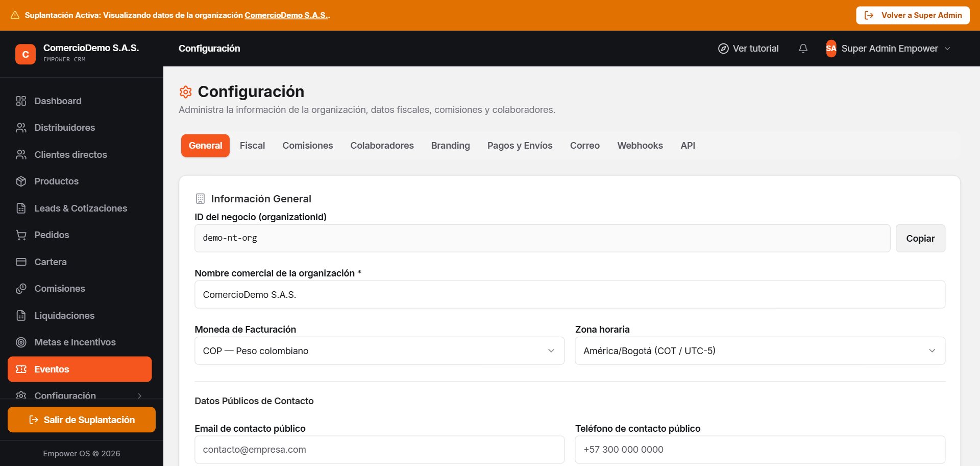The image size is (980, 466).
Task: Click the ID del negocio field
Action: coord(542,239)
